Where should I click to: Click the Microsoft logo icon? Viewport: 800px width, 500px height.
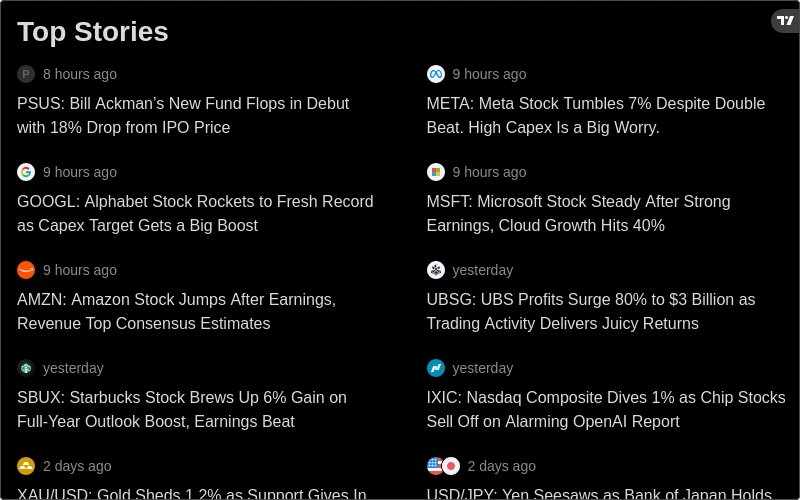tap(436, 172)
